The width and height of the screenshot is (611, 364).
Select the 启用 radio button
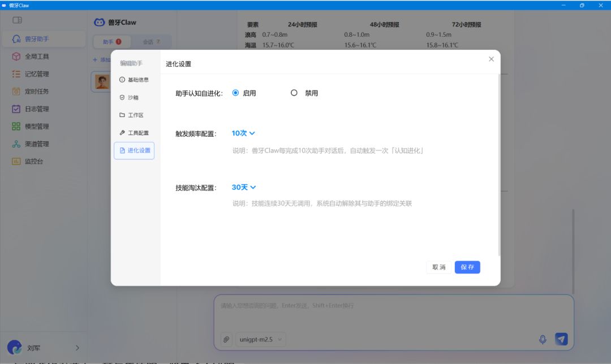pos(235,93)
